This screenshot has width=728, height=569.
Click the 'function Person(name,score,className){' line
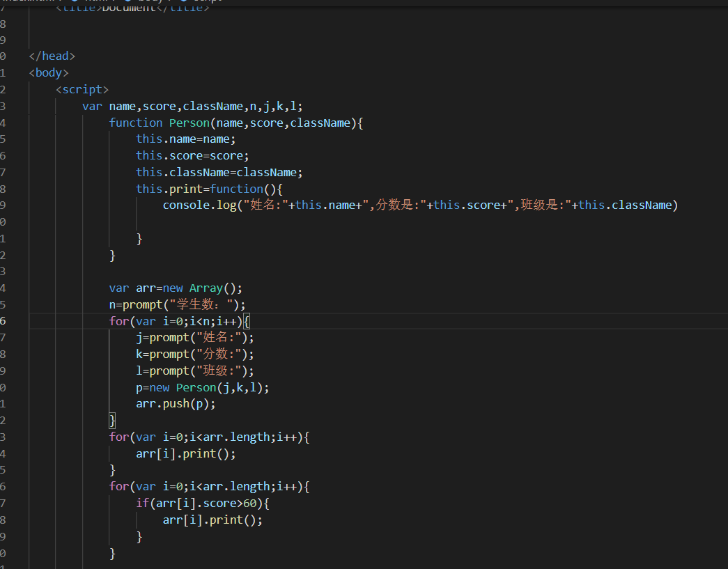click(x=236, y=123)
